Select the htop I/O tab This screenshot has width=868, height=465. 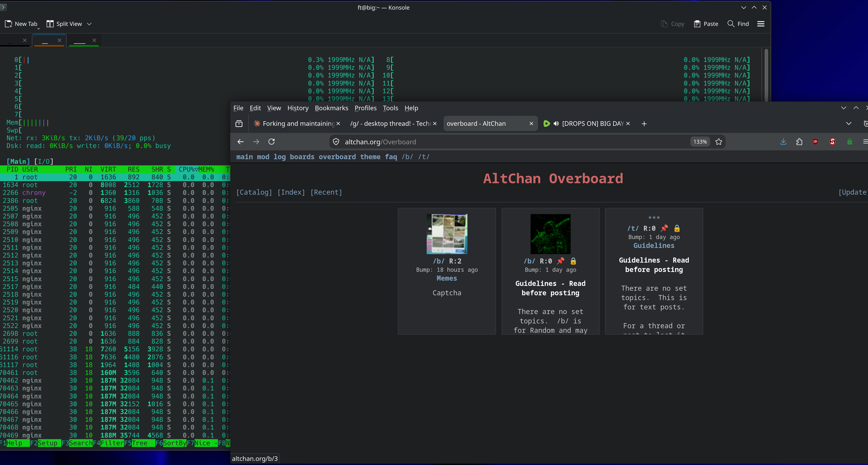tap(44, 162)
